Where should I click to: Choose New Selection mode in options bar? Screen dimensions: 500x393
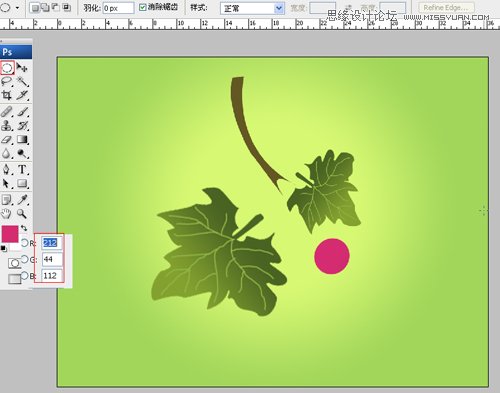34,8
